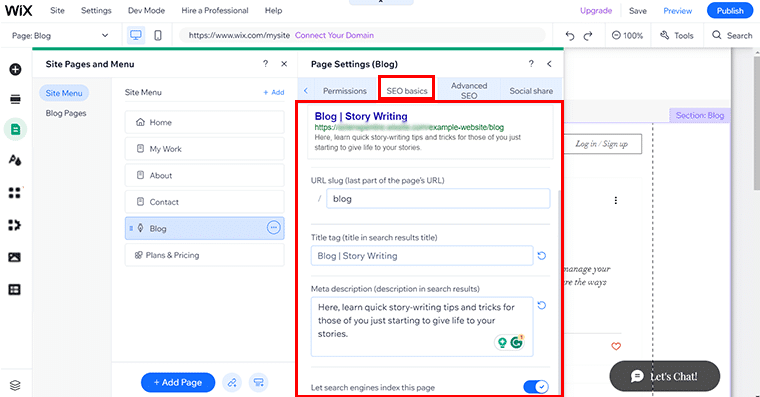
Task: Open the Dev Mode menu
Action: pyautogui.click(x=146, y=11)
